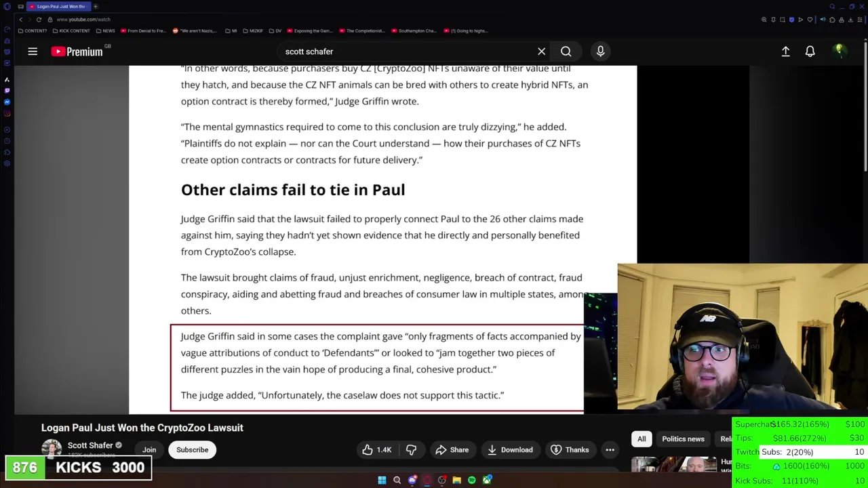868x488 pixels.
Task: Dislike the video with the thumbs down
Action: pyautogui.click(x=411, y=450)
